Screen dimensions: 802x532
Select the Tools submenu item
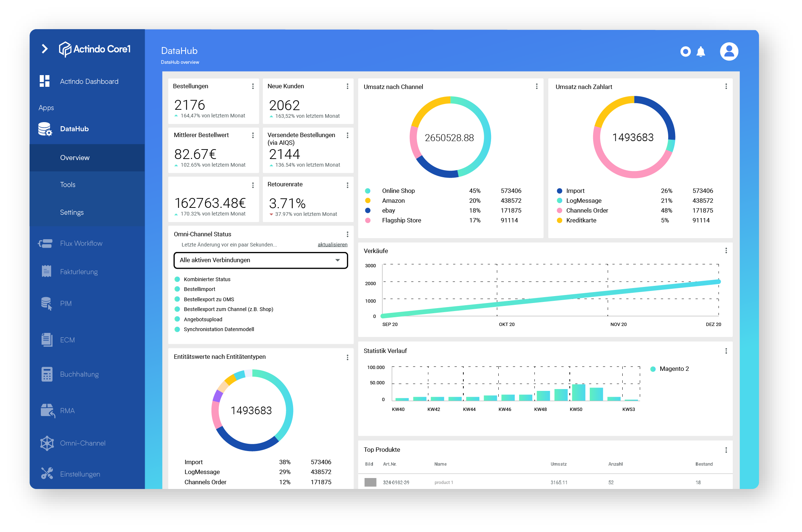tap(68, 185)
